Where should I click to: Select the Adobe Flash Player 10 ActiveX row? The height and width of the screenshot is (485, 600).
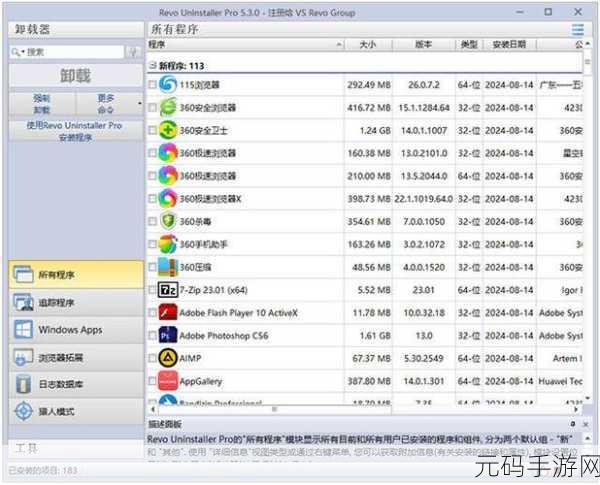[364, 313]
